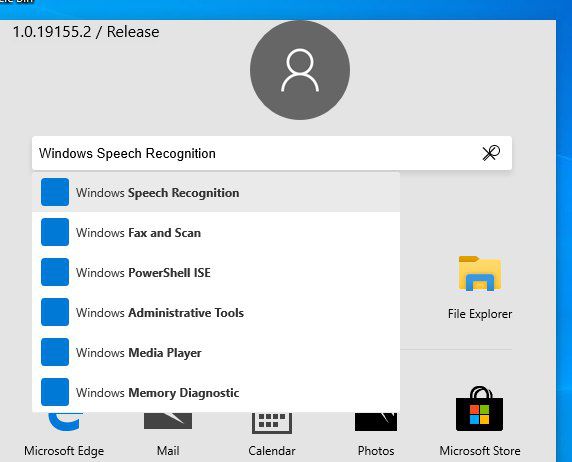The width and height of the screenshot is (572, 462).
Task: Choose Windows Fax and Scan suggestion
Action: (x=216, y=232)
